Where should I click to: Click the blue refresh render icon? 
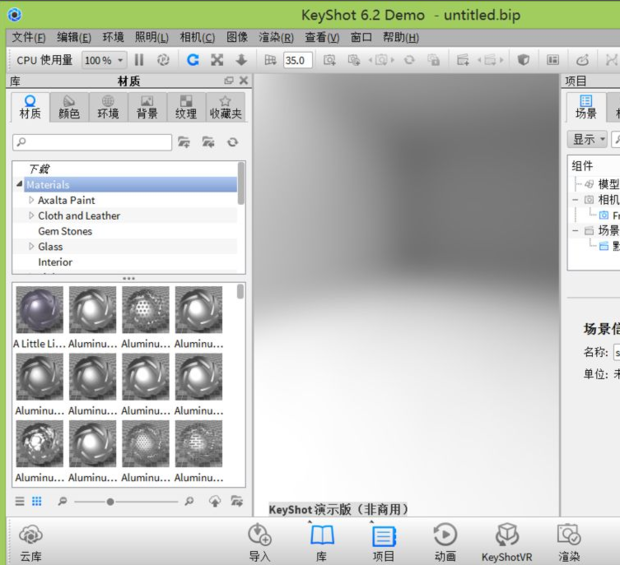(192, 60)
